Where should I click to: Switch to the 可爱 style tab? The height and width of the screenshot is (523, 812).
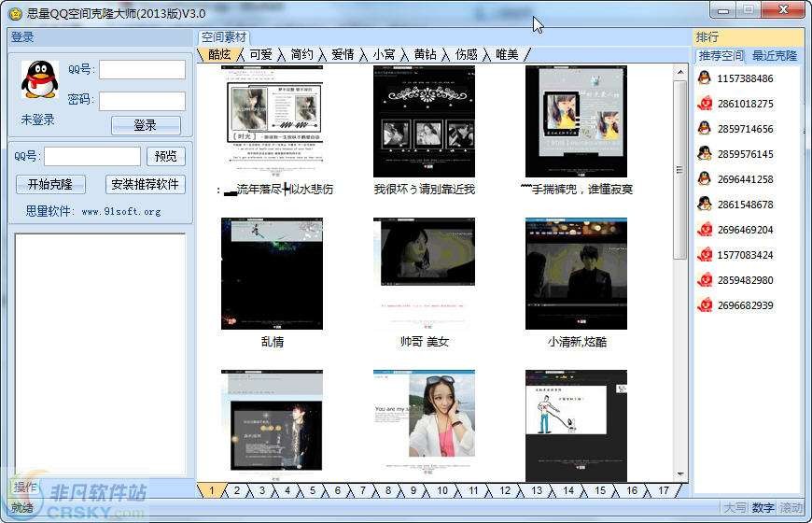click(x=260, y=54)
